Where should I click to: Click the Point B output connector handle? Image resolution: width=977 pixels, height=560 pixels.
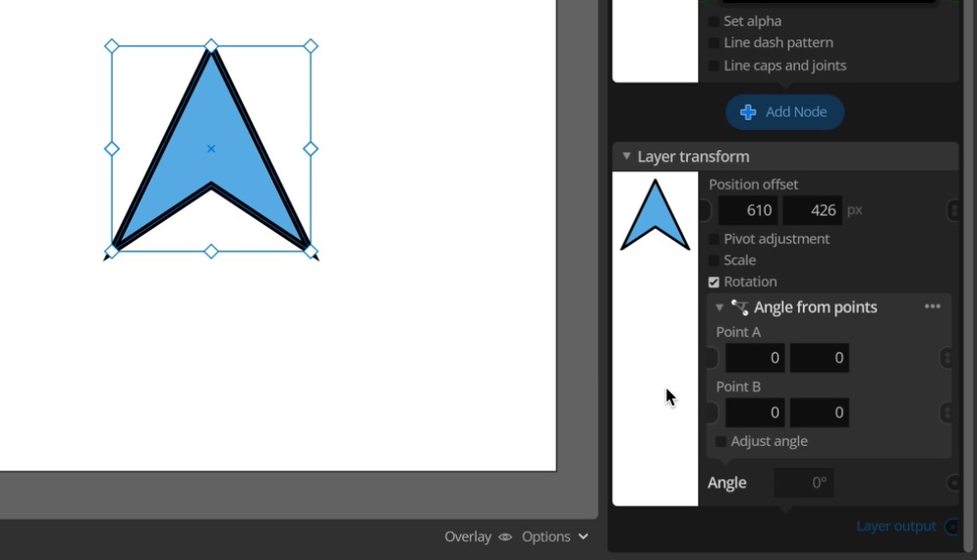(947, 413)
